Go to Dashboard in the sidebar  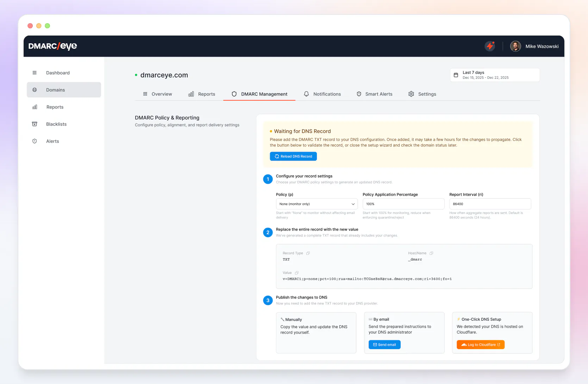click(64, 73)
